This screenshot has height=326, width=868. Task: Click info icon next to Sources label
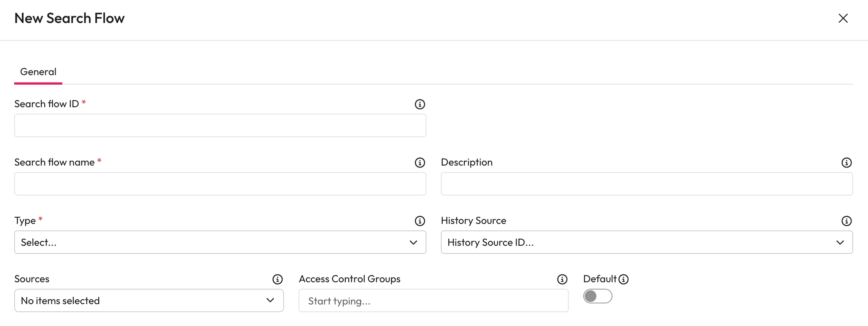coord(277,279)
